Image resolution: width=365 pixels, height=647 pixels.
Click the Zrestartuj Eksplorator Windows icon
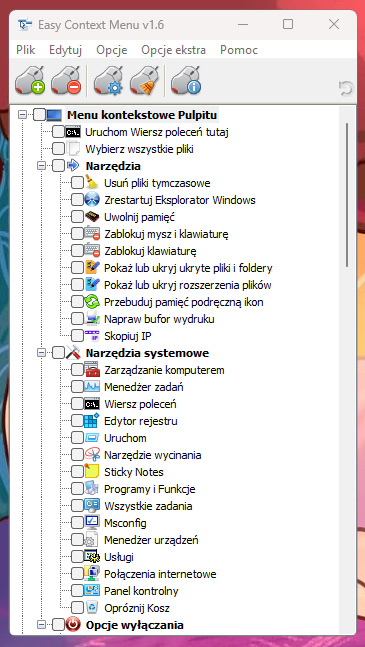point(92,200)
